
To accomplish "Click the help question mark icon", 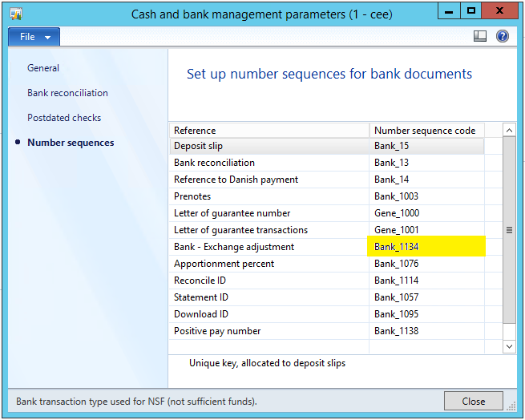I will tap(503, 37).
